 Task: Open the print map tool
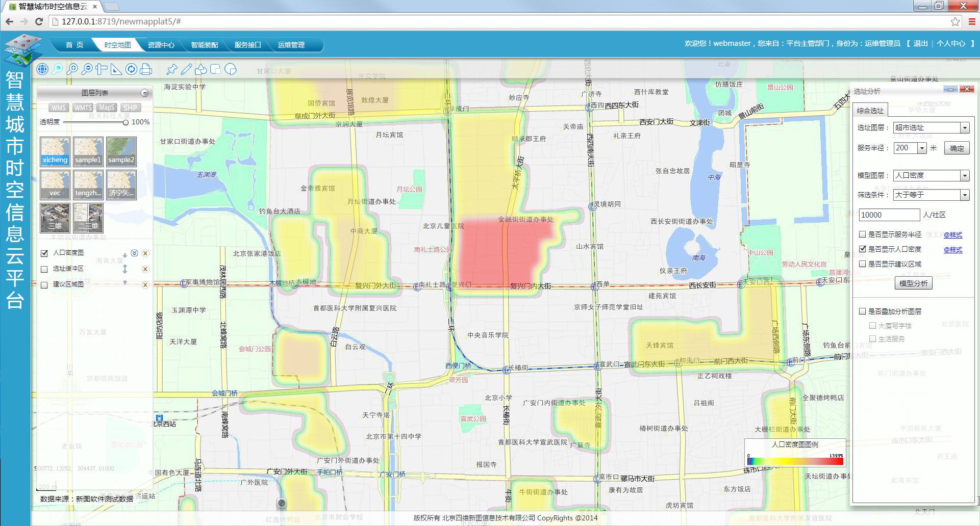pos(146,69)
